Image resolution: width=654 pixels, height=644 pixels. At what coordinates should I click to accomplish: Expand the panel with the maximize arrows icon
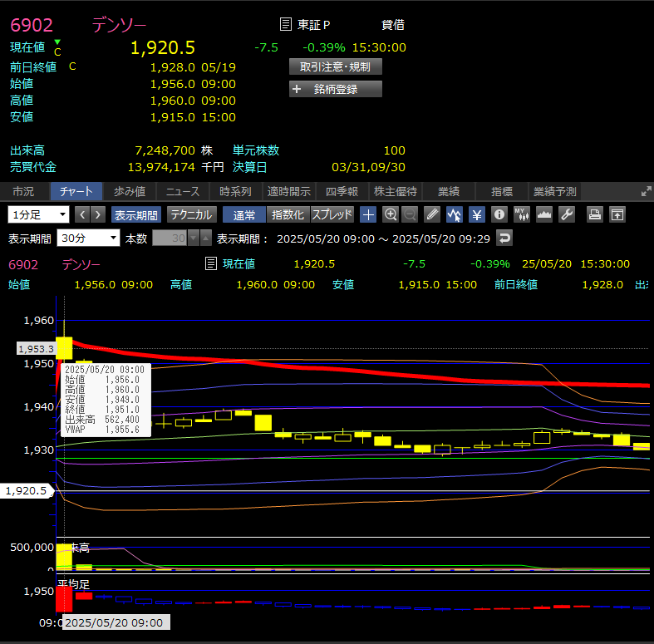(646, 191)
